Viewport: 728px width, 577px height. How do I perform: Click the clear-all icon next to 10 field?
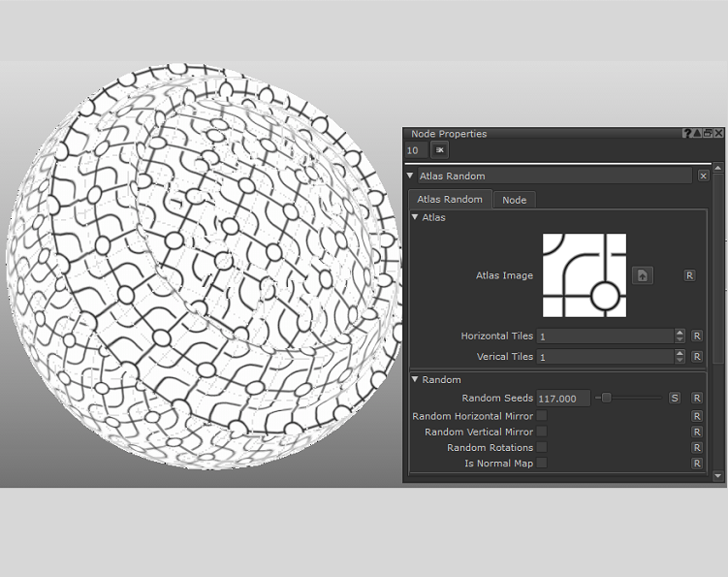coord(439,150)
